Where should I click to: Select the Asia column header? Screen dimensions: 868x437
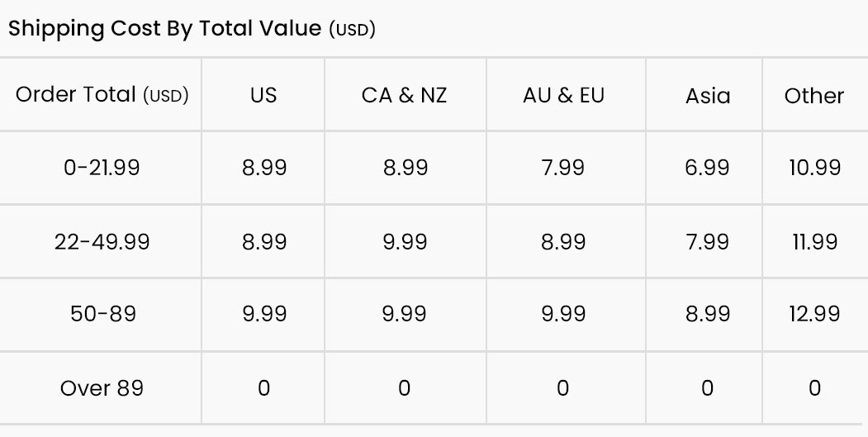tap(708, 96)
